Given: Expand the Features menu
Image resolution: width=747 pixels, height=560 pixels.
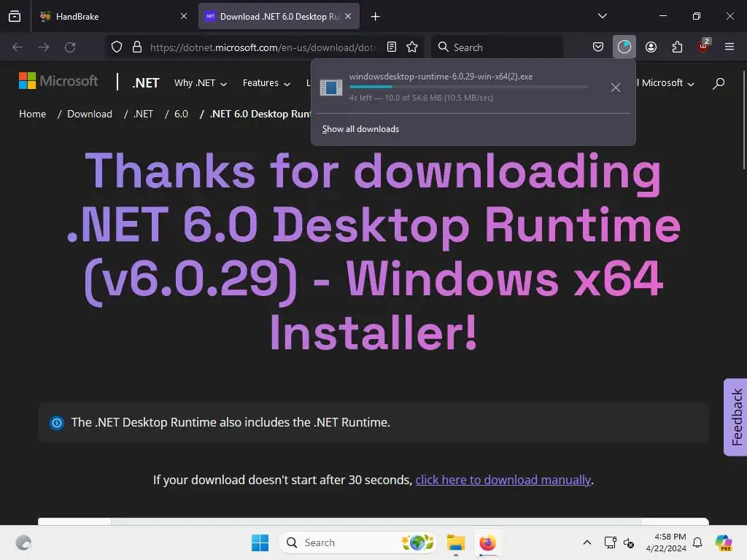Looking at the screenshot, I should (266, 83).
